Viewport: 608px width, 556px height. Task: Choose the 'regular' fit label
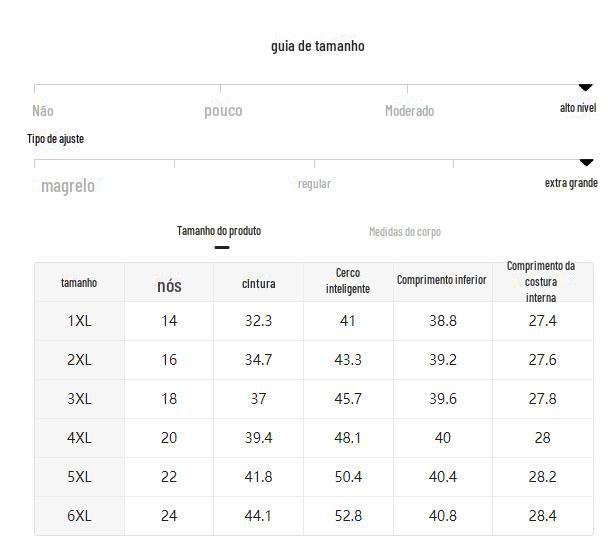314,184
